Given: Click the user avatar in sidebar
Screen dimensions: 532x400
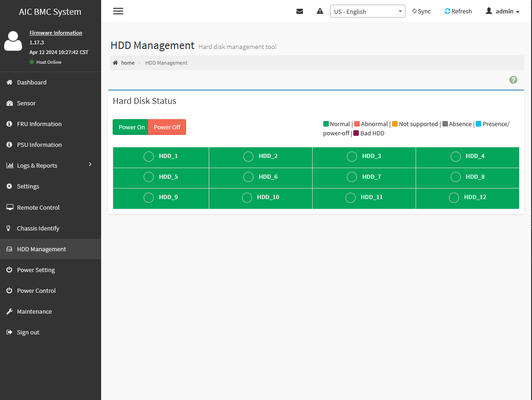Looking at the screenshot, I should coord(13,41).
